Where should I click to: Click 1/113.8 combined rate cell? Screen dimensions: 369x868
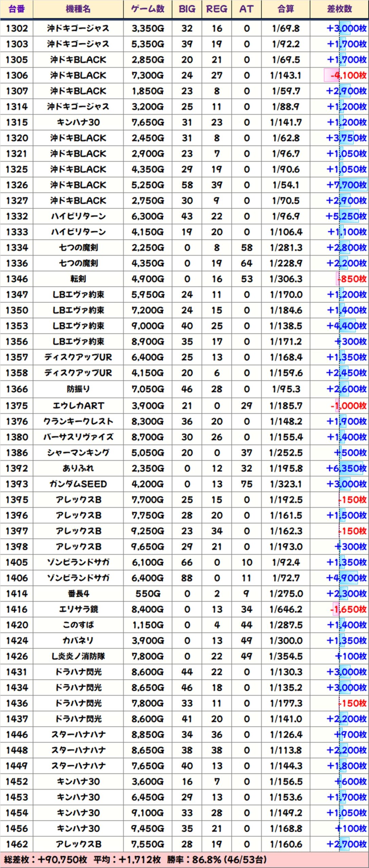[x=285, y=750]
